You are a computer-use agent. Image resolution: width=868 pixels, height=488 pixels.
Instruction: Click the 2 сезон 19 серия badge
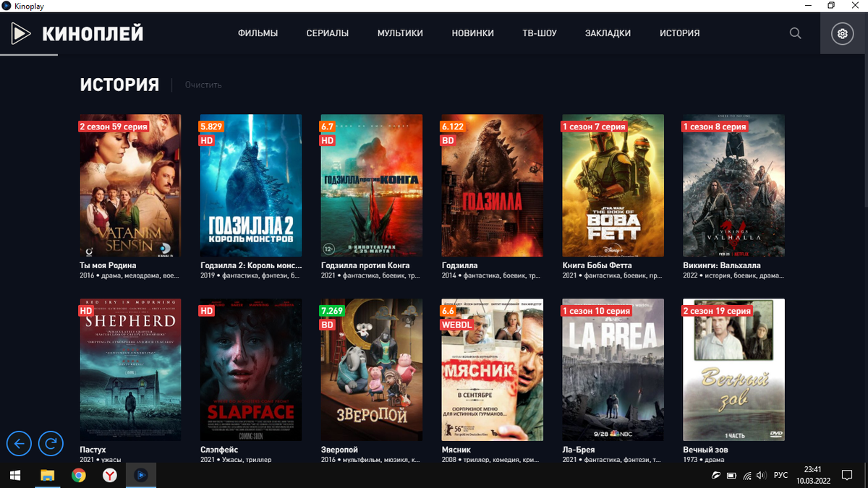(717, 311)
